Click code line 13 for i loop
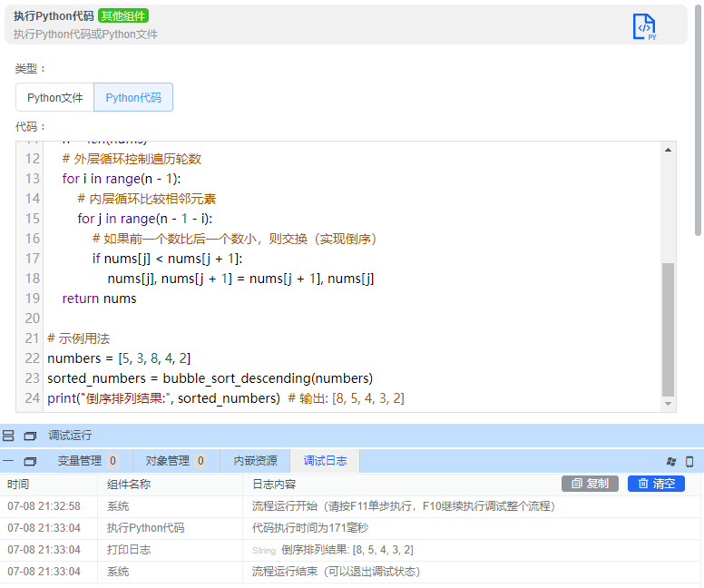 click(x=122, y=179)
